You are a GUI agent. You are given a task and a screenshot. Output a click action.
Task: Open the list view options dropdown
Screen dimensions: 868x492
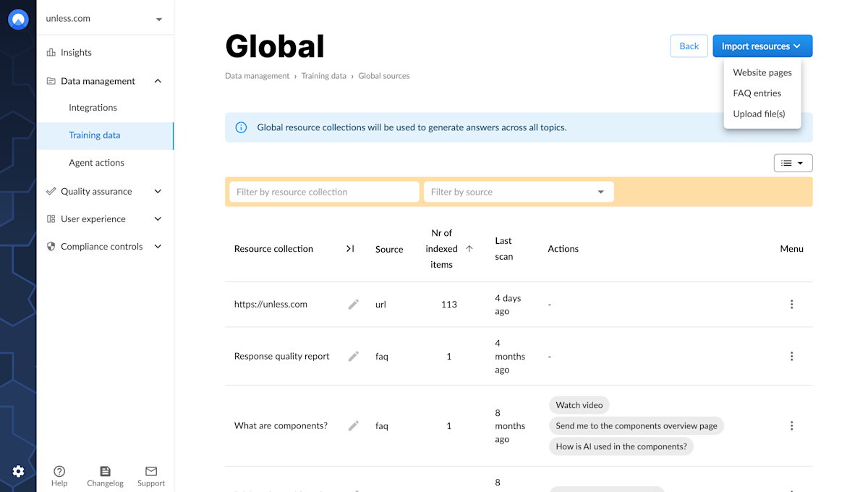pos(793,164)
